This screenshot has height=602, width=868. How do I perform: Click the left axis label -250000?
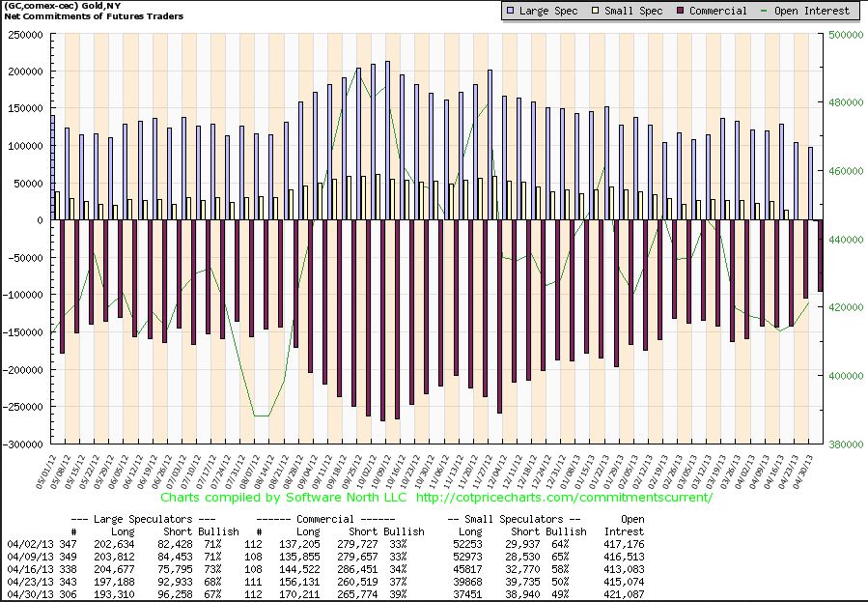coord(23,407)
